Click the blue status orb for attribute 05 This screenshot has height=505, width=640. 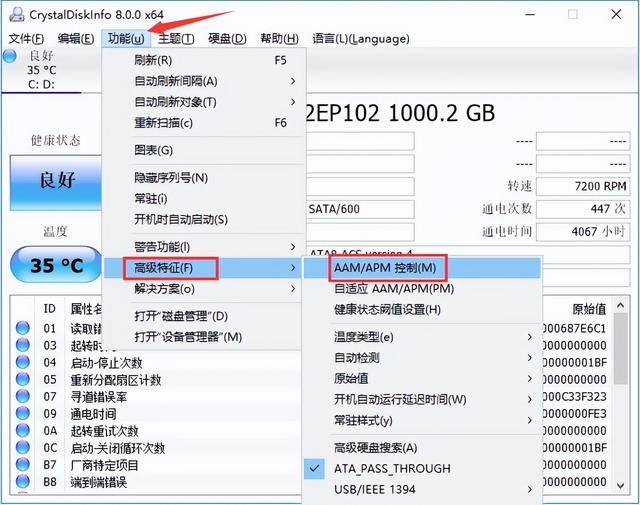pos(23,379)
